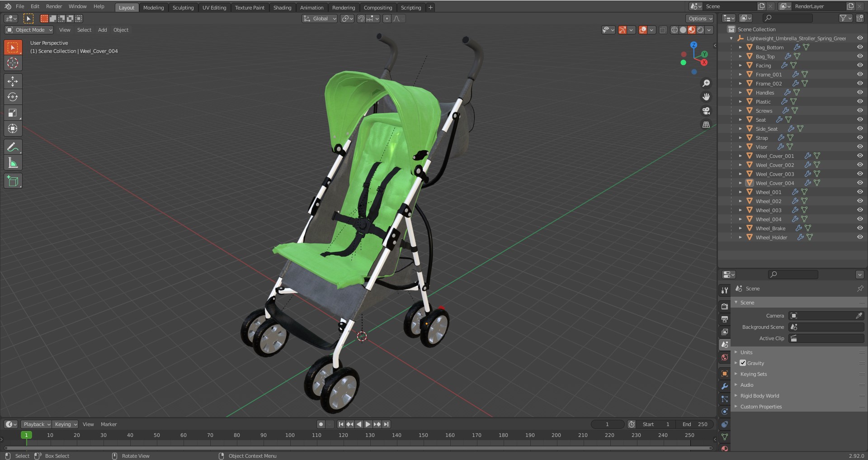Open the Playback popover
Screen dimensions: 868x460
36,424
